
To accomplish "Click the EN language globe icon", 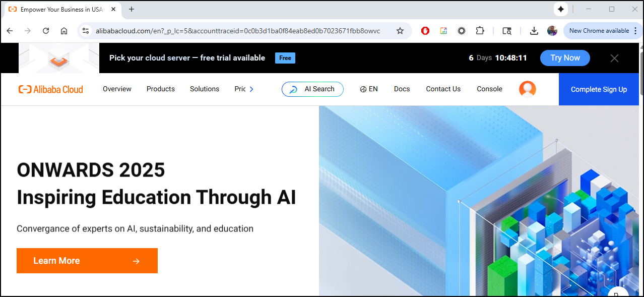I will (363, 89).
